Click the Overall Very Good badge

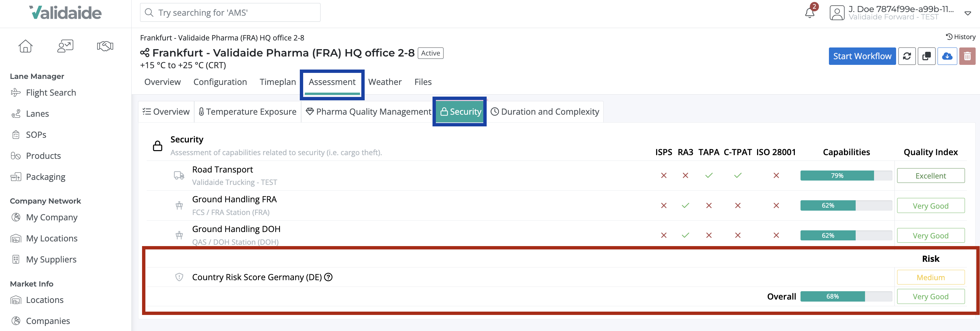pyautogui.click(x=931, y=296)
